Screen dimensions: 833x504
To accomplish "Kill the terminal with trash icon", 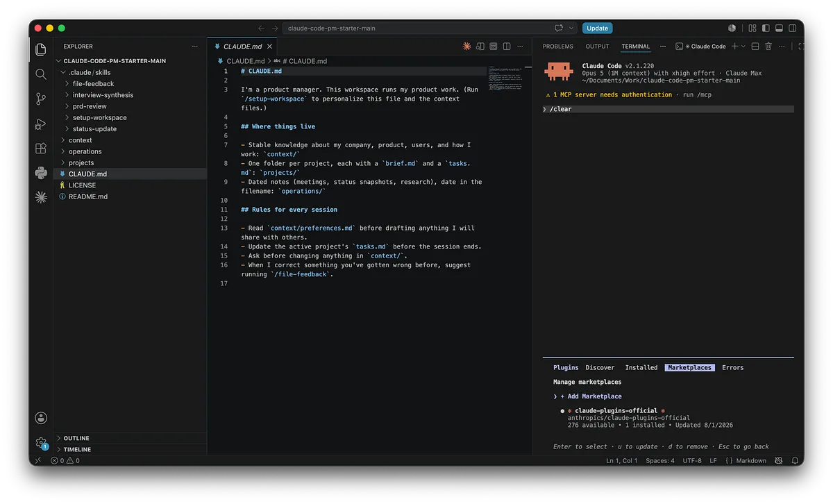I will click(768, 47).
